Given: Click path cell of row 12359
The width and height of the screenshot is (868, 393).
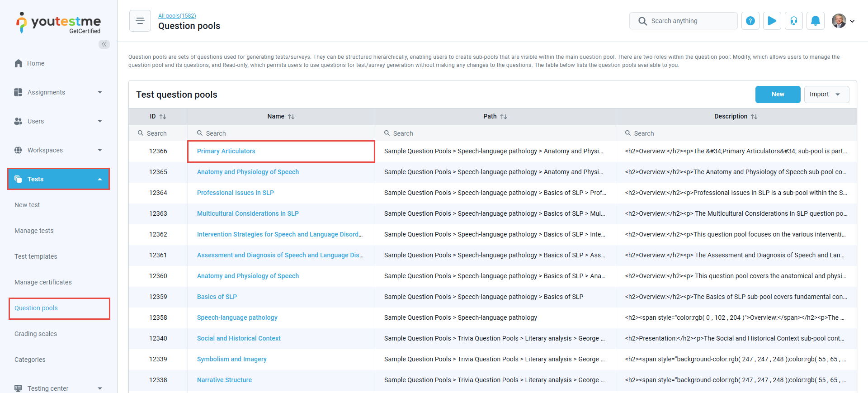Looking at the screenshot, I should click(x=495, y=297).
